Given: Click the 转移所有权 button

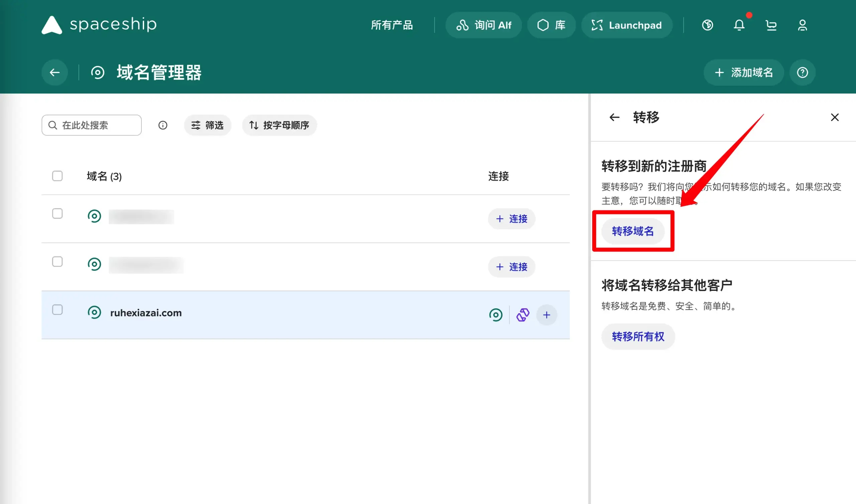Looking at the screenshot, I should 638,337.
